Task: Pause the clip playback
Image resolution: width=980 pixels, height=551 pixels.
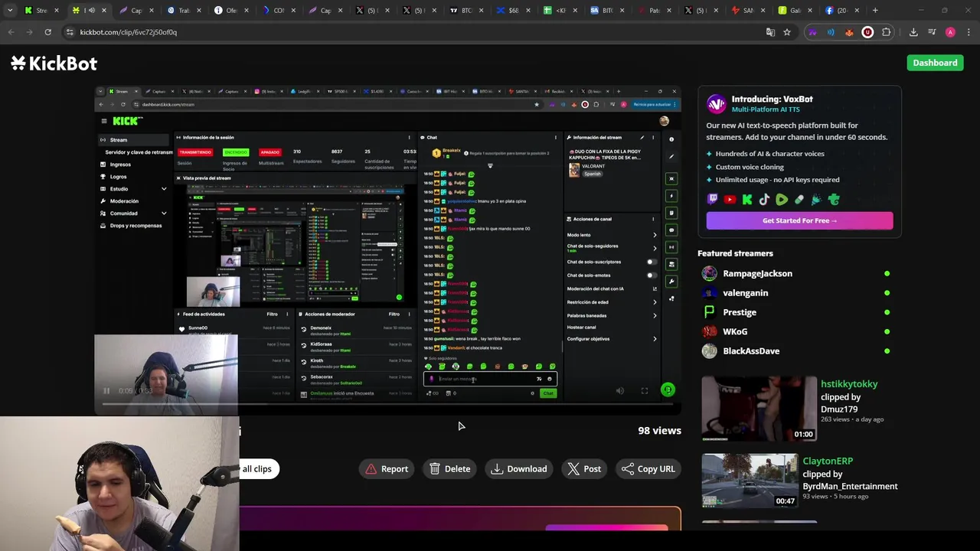Action: (106, 390)
